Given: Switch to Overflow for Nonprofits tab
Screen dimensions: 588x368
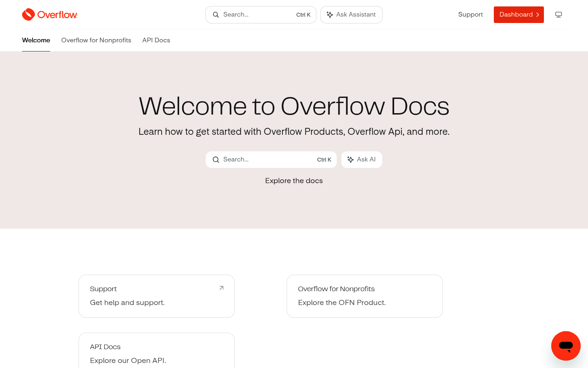Looking at the screenshot, I should click(x=96, y=40).
